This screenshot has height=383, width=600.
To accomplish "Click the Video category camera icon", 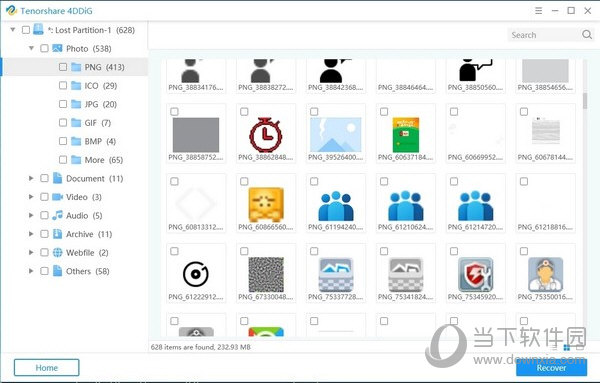I will [57, 197].
